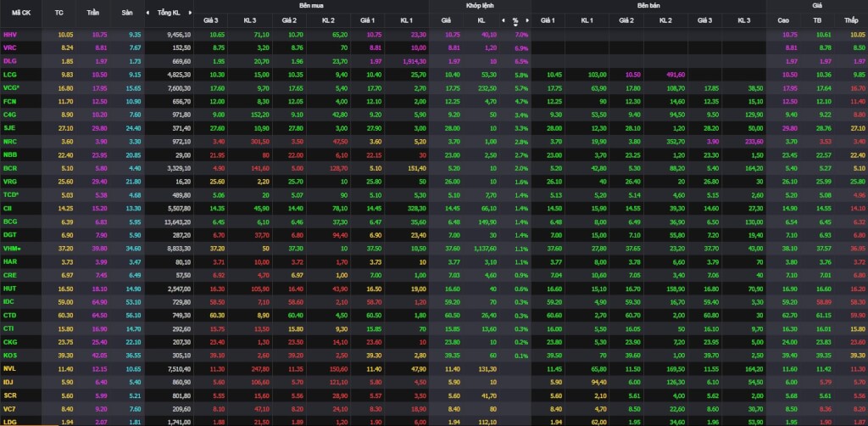Image resolution: width=868 pixels, height=426 pixels.
Task: Select the FCN stock symbol
Action: pyautogui.click(x=10, y=101)
